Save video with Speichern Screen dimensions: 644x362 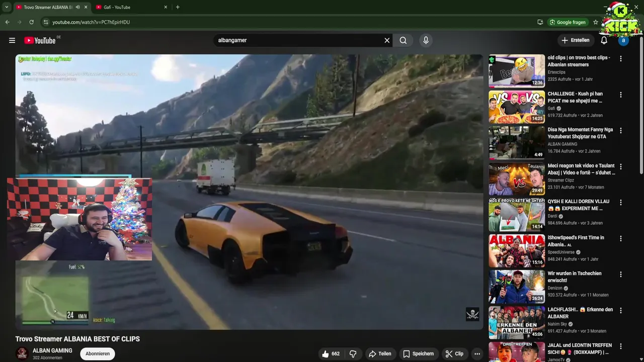click(419, 354)
